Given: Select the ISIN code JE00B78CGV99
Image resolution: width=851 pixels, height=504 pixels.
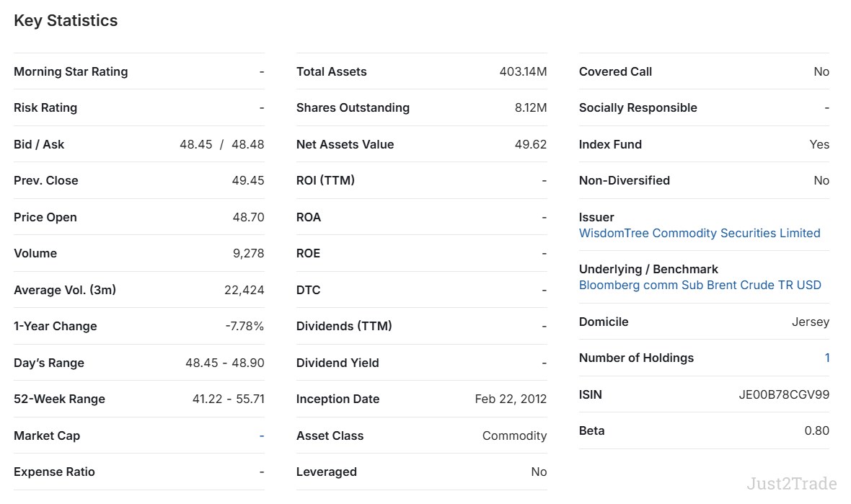Looking at the screenshot, I should (x=783, y=394).
